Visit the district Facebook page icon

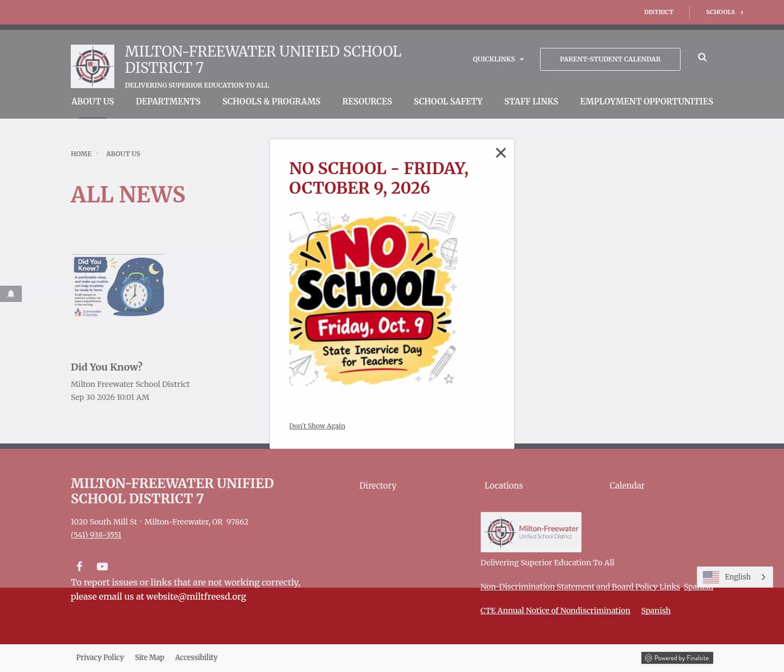coord(79,566)
